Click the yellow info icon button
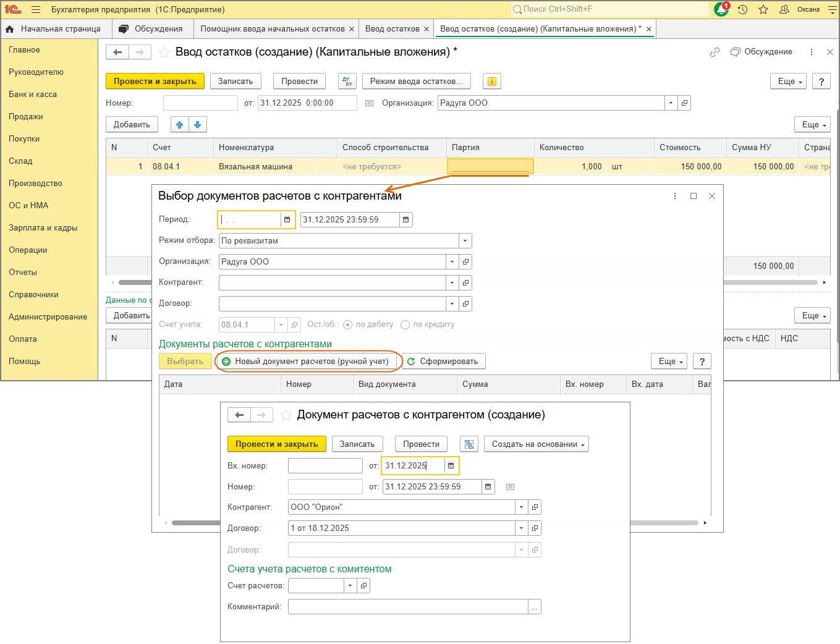The image size is (840, 644). pyautogui.click(x=492, y=81)
